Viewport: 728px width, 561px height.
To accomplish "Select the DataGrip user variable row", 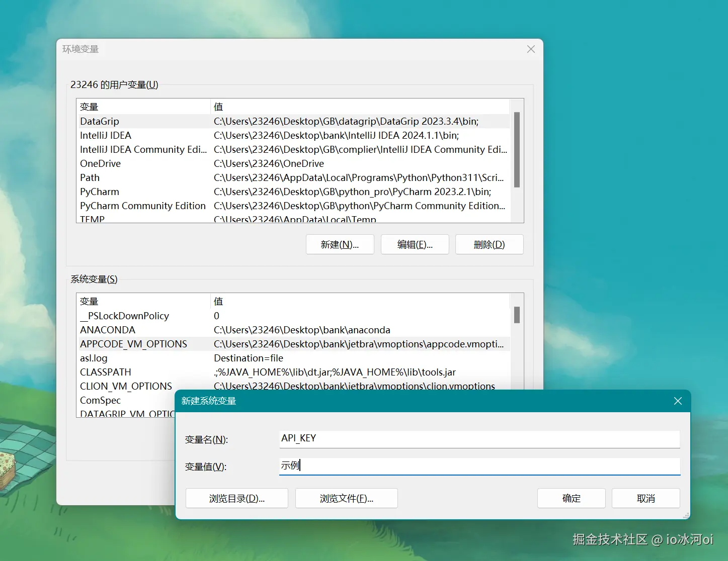I will pyautogui.click(x=293, y=121).
